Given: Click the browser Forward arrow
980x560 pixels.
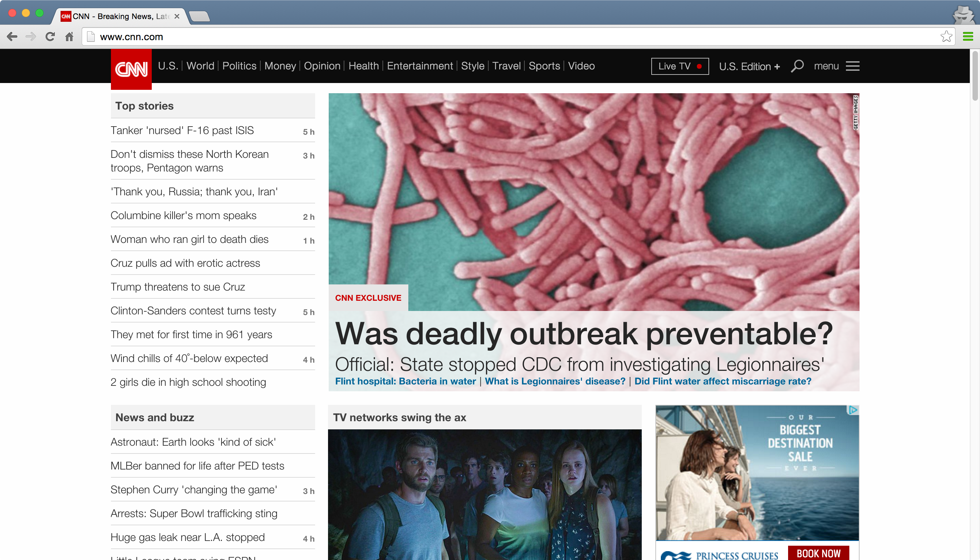Looking at the screenshot, I should [x=31, y=36].
